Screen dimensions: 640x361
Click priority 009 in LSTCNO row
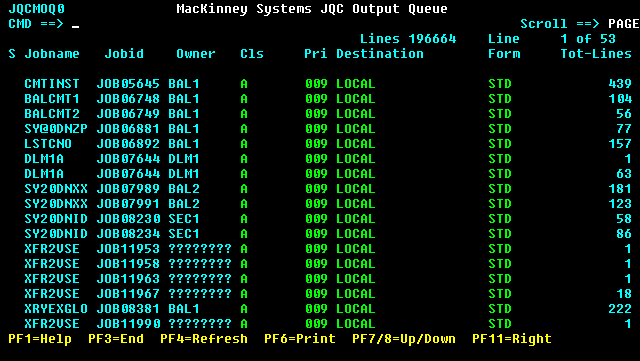coord(316,144)
